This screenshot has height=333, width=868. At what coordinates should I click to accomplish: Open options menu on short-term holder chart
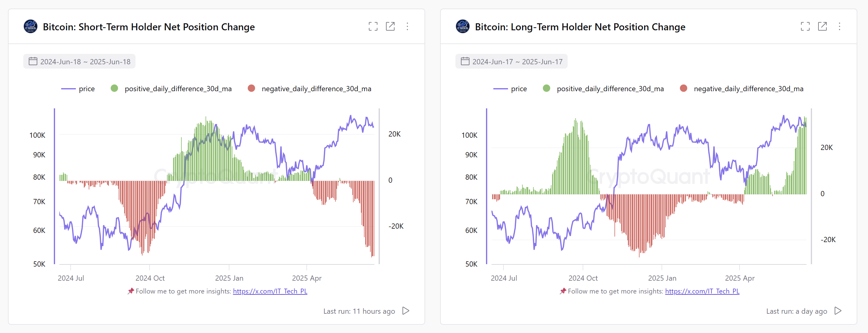point(408,26)
